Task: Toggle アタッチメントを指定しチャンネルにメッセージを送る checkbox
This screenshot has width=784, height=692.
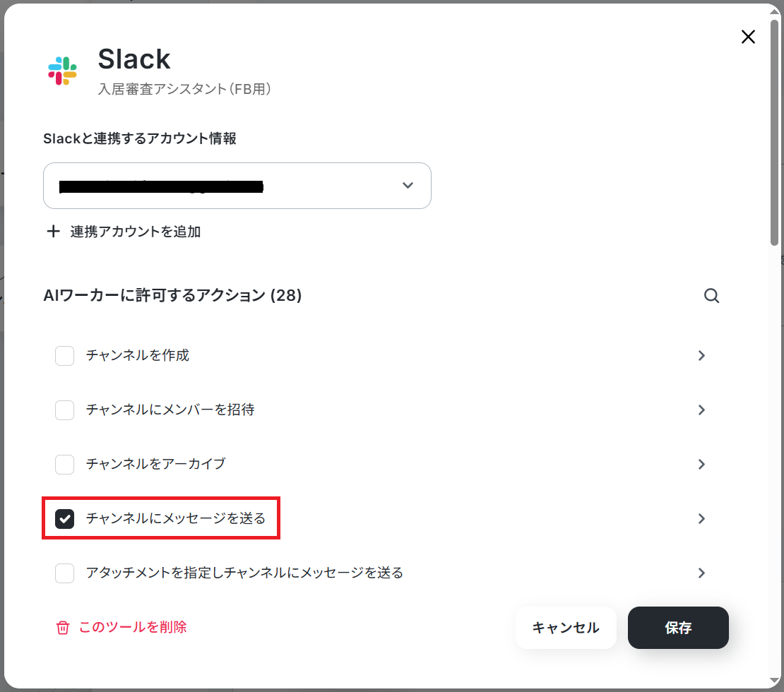Action: 64,573
